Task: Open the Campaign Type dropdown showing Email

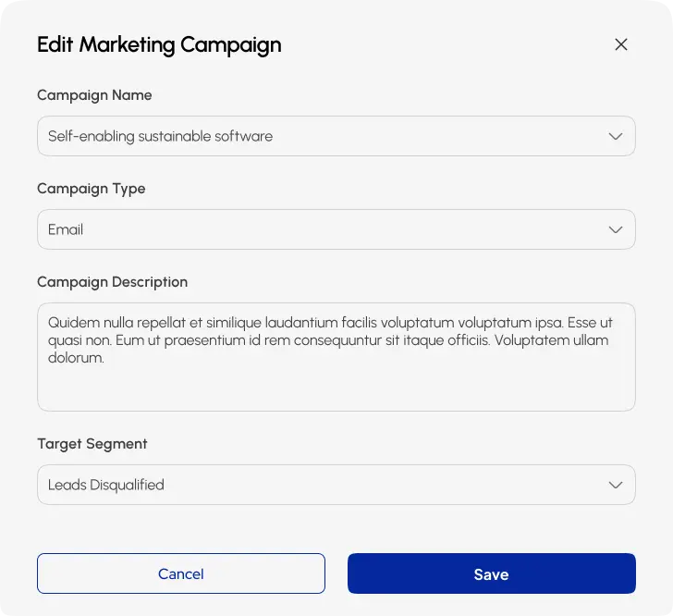Action: [336, 229]
